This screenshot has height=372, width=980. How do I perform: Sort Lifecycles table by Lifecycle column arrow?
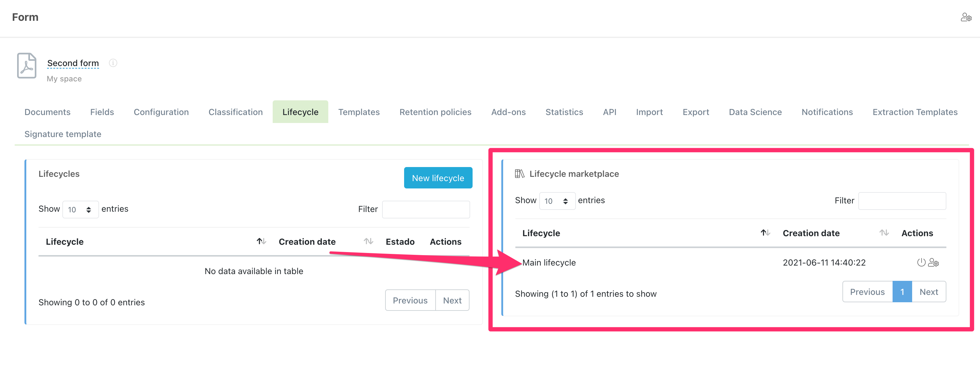click(x=261, y=241)
